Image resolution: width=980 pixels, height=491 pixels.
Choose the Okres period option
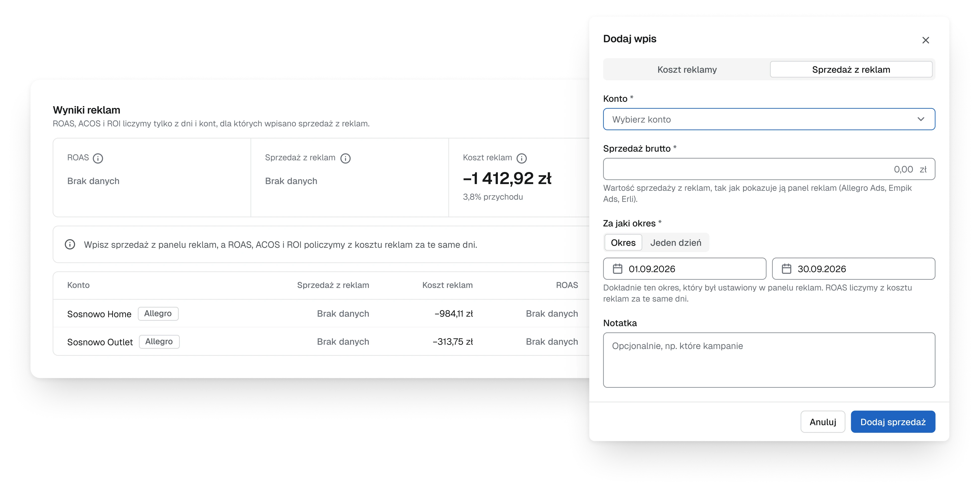click(623, 243)
